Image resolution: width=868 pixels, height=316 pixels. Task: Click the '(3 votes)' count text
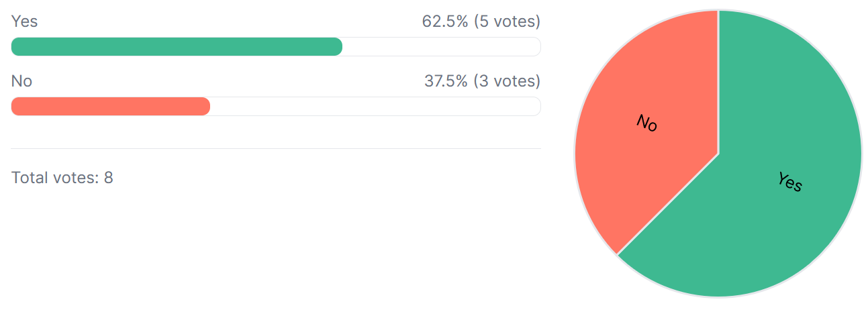coord(507,81)
